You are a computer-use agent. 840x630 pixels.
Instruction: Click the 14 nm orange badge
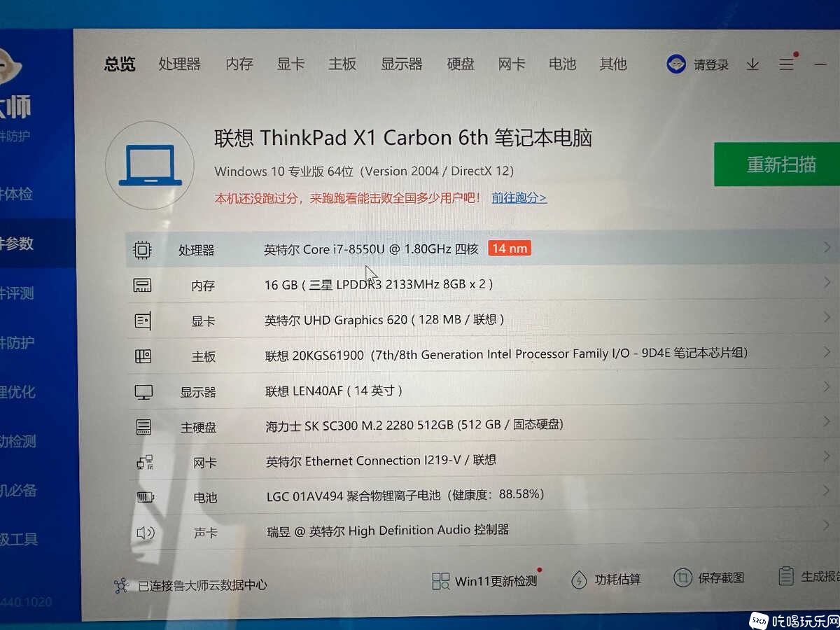point(509,248)
